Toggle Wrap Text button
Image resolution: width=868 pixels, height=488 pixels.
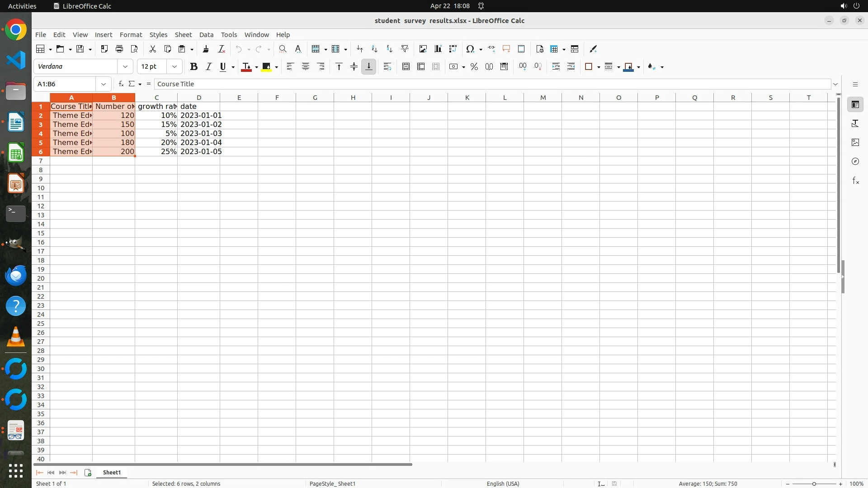click(387, 67)
